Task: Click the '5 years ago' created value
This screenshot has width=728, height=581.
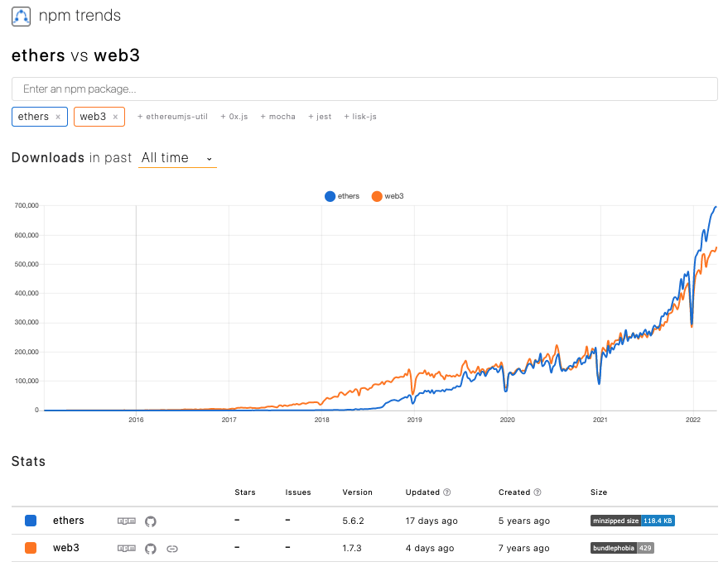Action: (524, 521)
